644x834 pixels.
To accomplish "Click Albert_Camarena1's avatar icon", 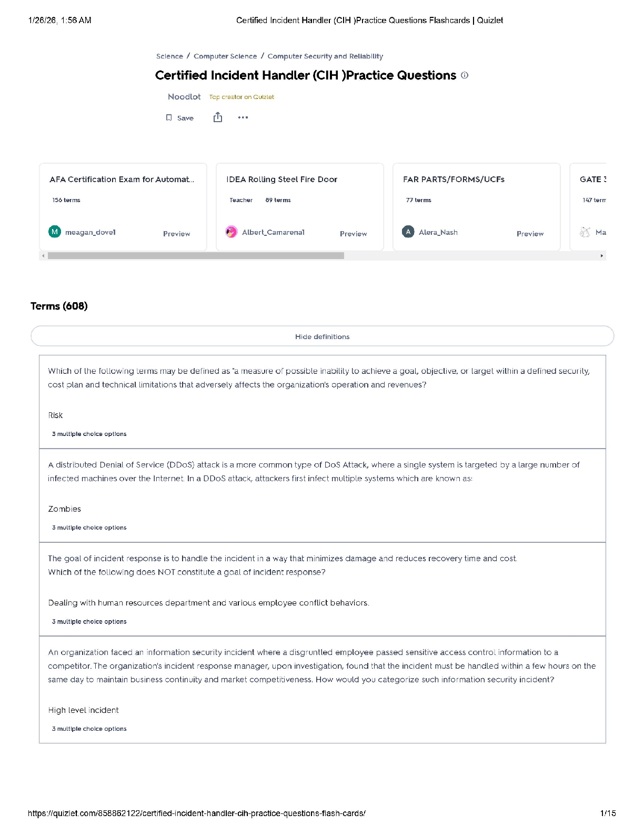I will point(232,232).
